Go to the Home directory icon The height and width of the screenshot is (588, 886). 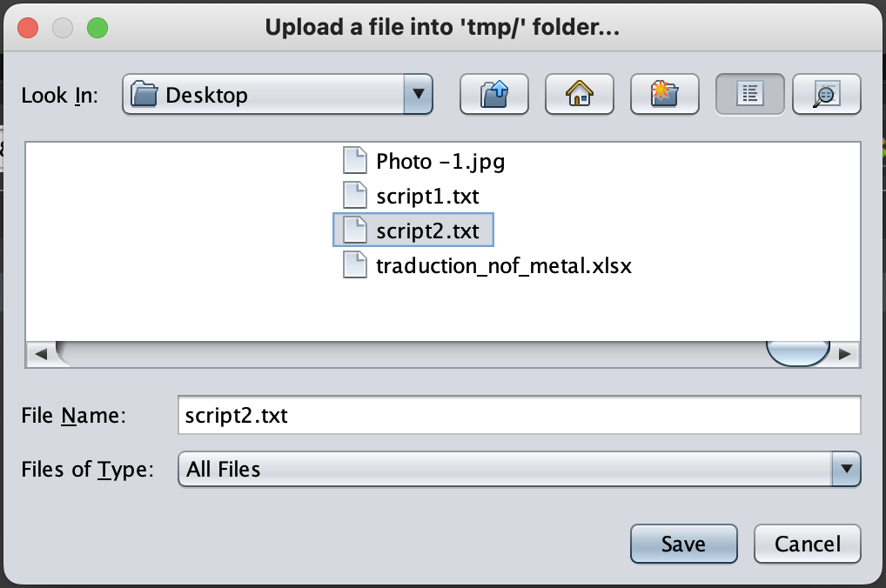click(580, 94)
